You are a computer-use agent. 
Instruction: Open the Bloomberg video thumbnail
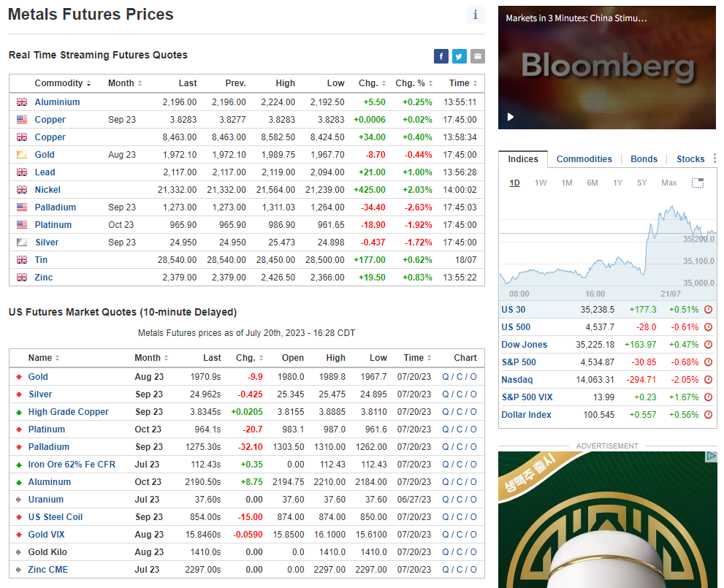606,67
